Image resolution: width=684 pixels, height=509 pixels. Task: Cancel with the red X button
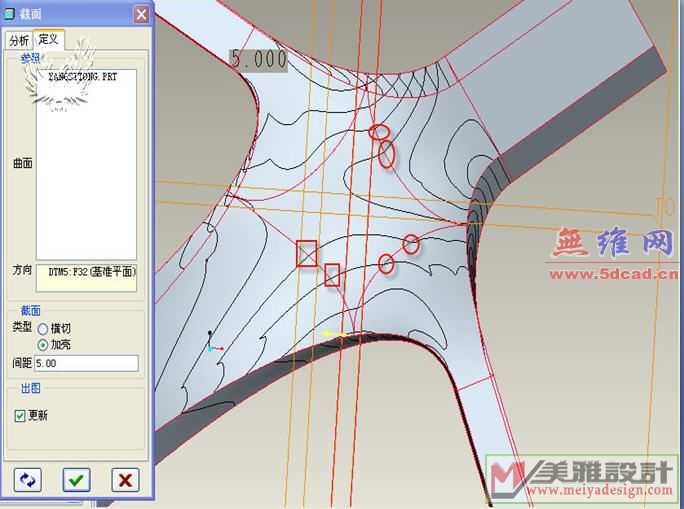click(125, 480)
